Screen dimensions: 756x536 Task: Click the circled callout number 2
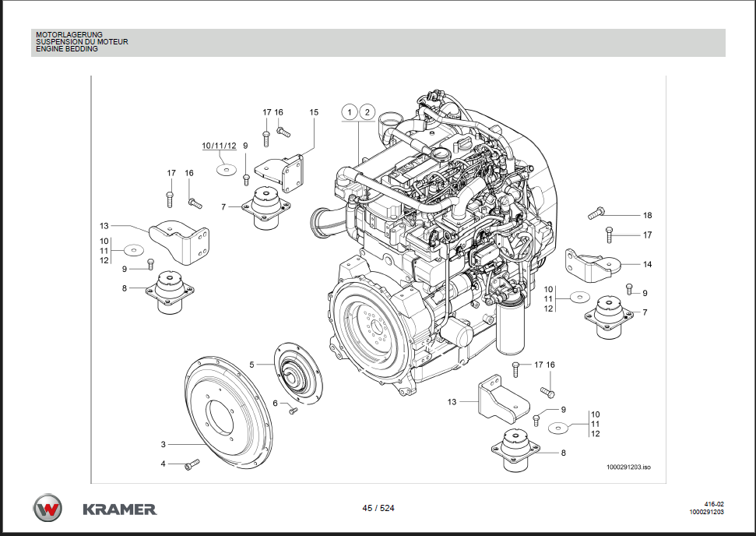point(367,112)
